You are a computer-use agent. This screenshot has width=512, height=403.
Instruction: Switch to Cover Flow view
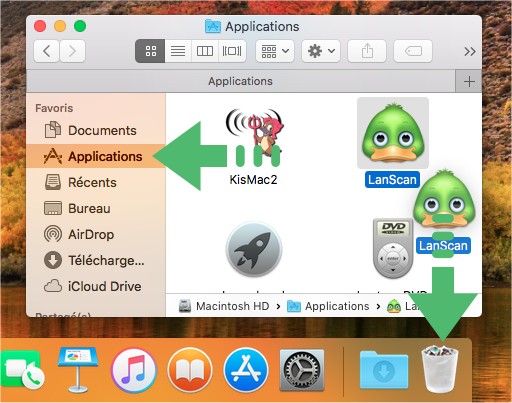click(232, 51)
